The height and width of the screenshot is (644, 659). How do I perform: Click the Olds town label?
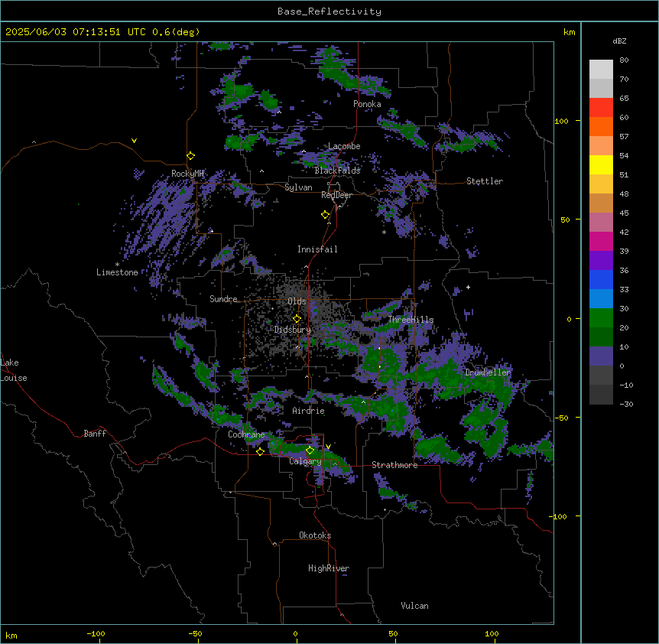tap(297, 301)
